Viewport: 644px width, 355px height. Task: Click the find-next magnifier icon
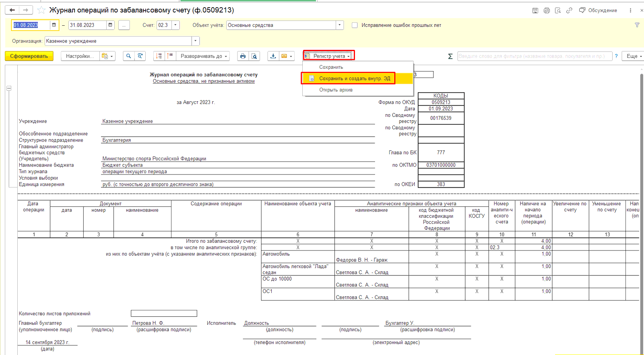(x=140, y=56)
